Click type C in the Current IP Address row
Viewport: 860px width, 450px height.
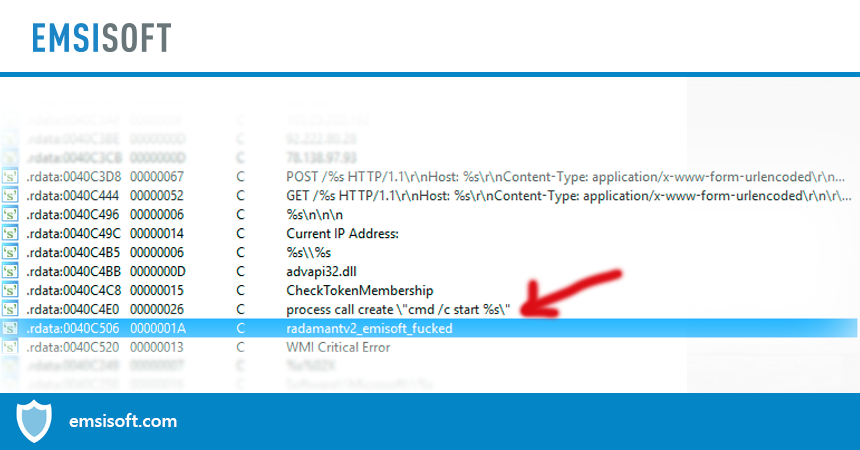pos(240,233)
